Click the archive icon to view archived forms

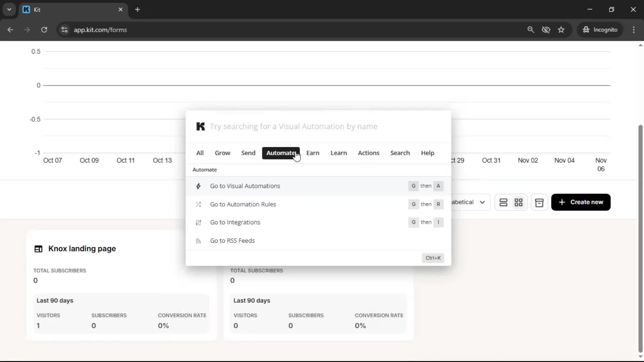pos(539,202)
